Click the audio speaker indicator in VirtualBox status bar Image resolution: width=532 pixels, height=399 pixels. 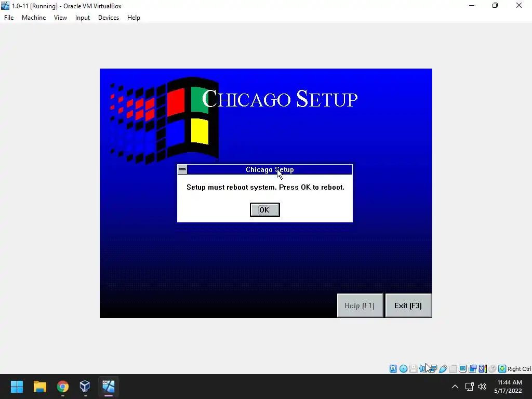pos(422,369)
